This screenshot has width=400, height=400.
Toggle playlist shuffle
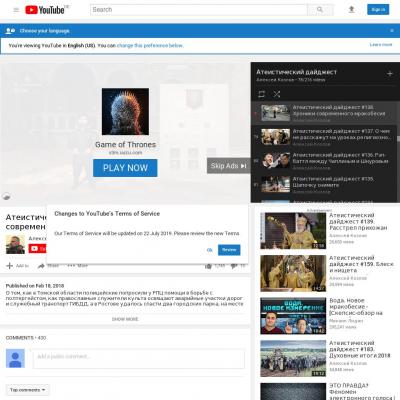click(x=277, y=94)
